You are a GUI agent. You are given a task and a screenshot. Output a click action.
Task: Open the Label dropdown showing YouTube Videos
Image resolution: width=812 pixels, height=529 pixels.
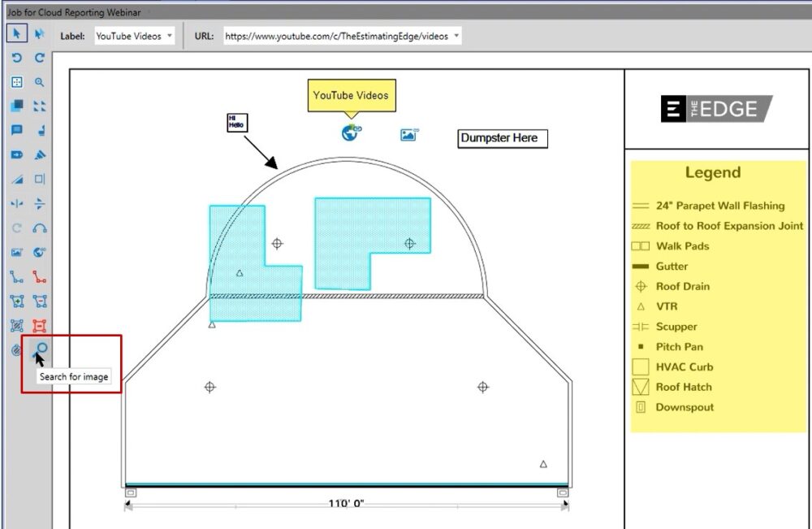134,37
